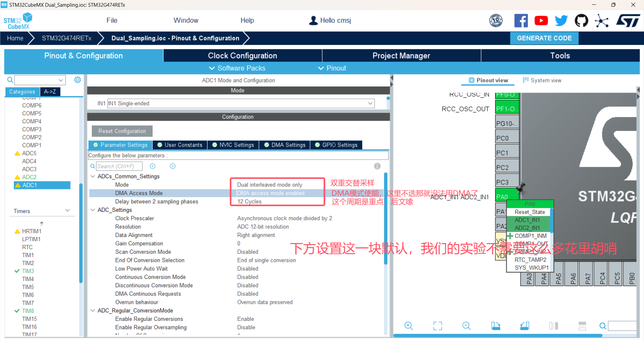Rotate the chip view counter-clockwise icon

tap(525, 326)
